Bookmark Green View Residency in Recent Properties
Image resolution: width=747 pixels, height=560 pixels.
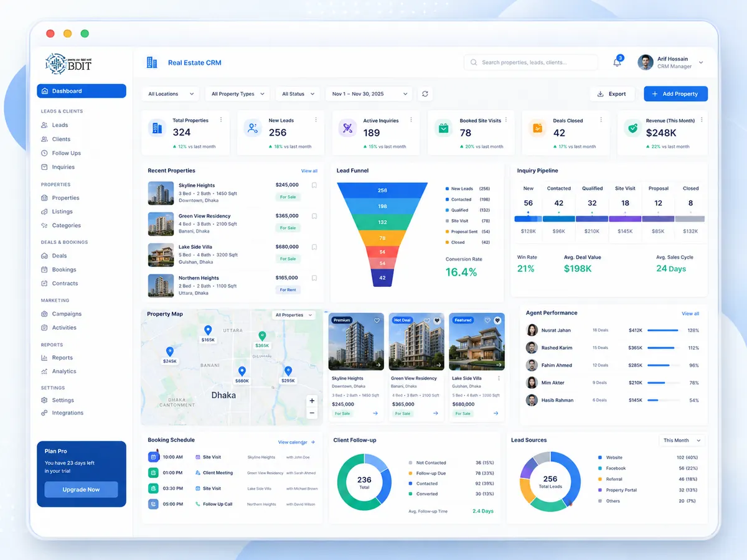[314, 216]
